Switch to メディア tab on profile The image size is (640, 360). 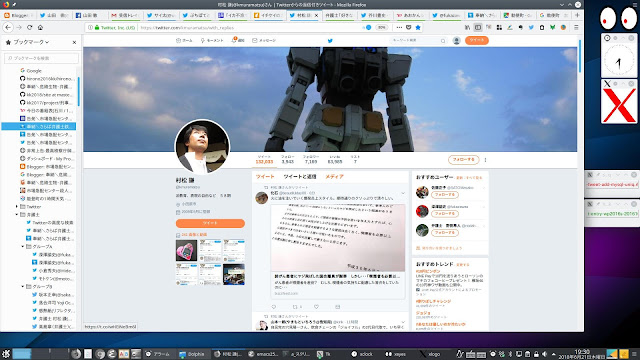pyautogui.click(x=334, y=177)
